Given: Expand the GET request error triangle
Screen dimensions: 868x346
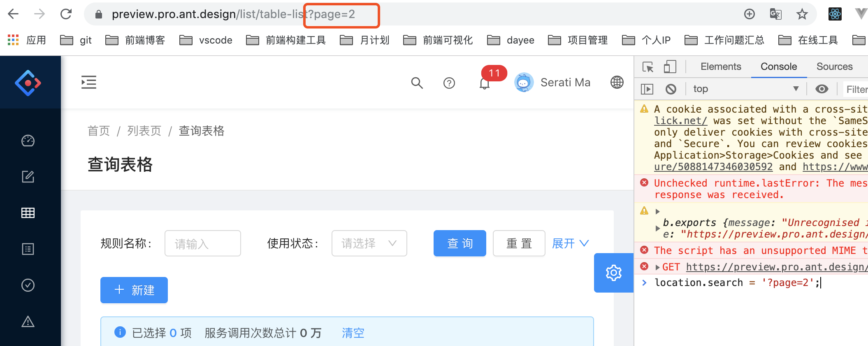Looking at the screenshot, I should (x=657, y=268).
